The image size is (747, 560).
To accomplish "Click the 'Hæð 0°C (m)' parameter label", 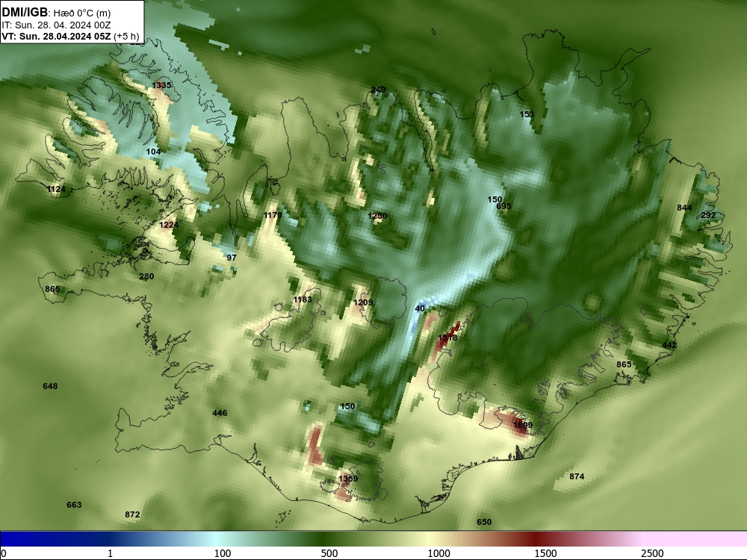I will [82, 13].
